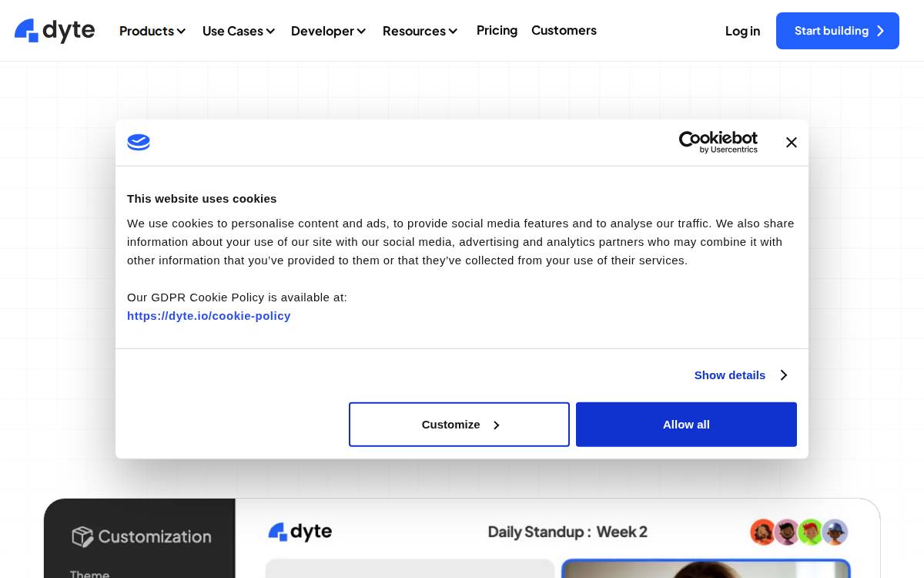The image size is (924, 578).
Task: Click the Allow all button
Action: [686, 425]
